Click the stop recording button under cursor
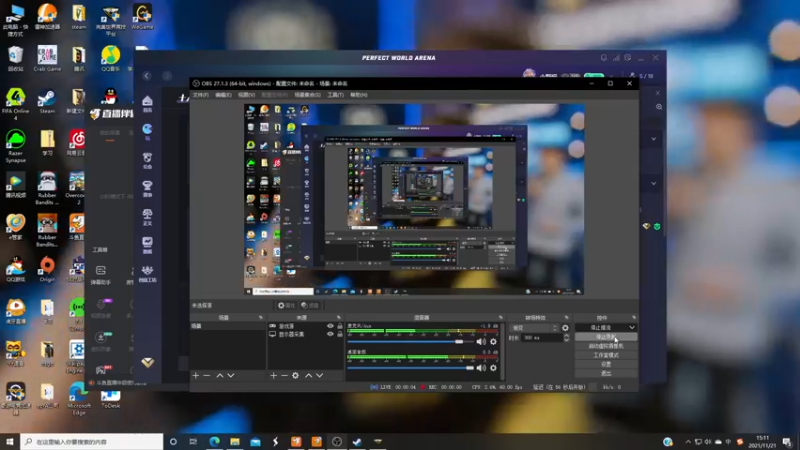 pyautogui.click(x=606, y=337)
